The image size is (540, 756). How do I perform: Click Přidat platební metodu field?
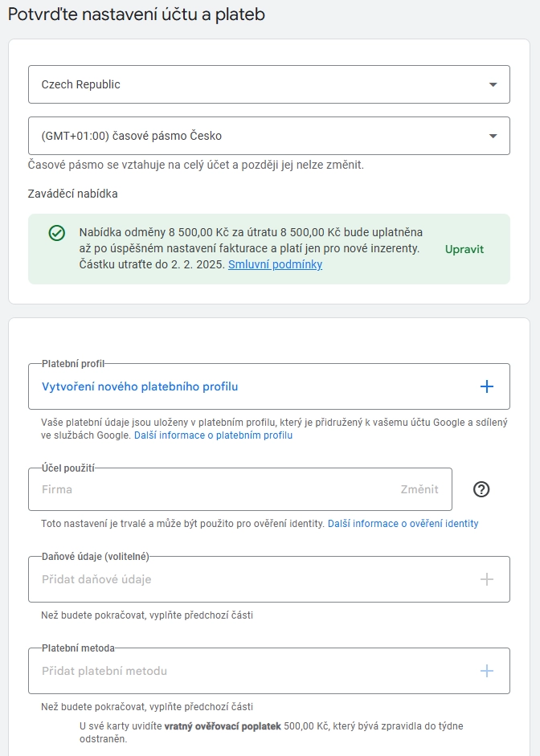point(269,671)
